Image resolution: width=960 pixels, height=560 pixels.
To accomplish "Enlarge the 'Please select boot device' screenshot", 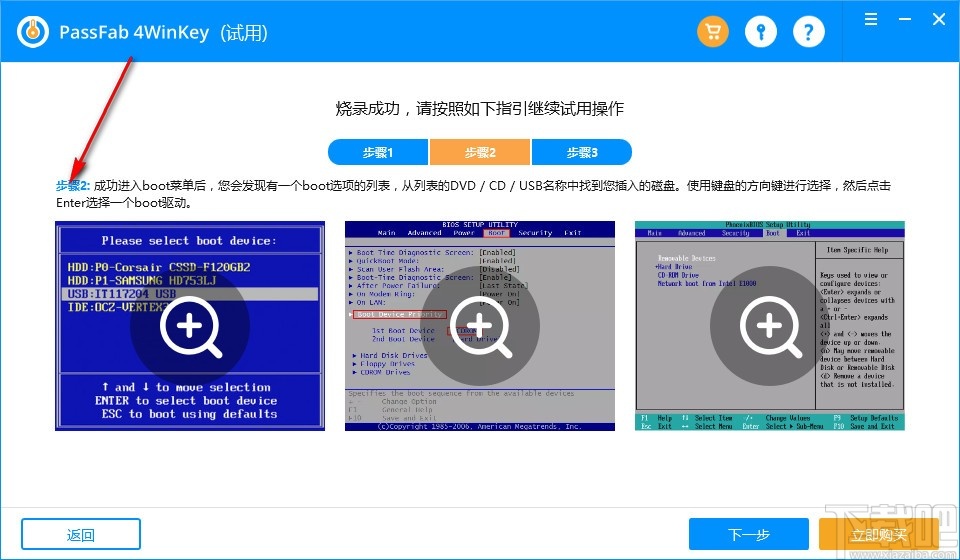I will coord(190,326).
